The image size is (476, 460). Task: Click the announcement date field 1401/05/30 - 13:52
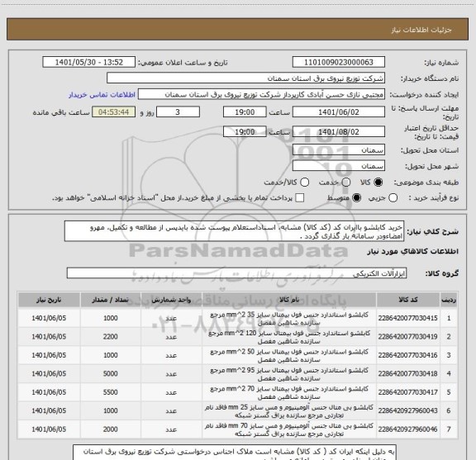point(88,62)
